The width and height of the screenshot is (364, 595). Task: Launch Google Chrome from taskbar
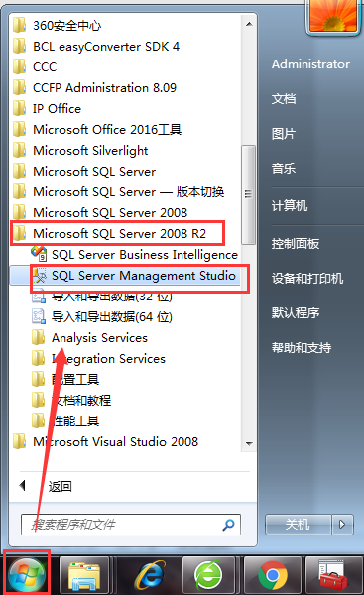tap(273, 575)
